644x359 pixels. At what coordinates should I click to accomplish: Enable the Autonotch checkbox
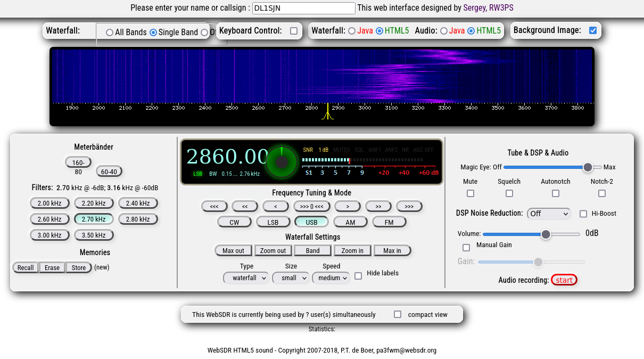coord(556,193)
